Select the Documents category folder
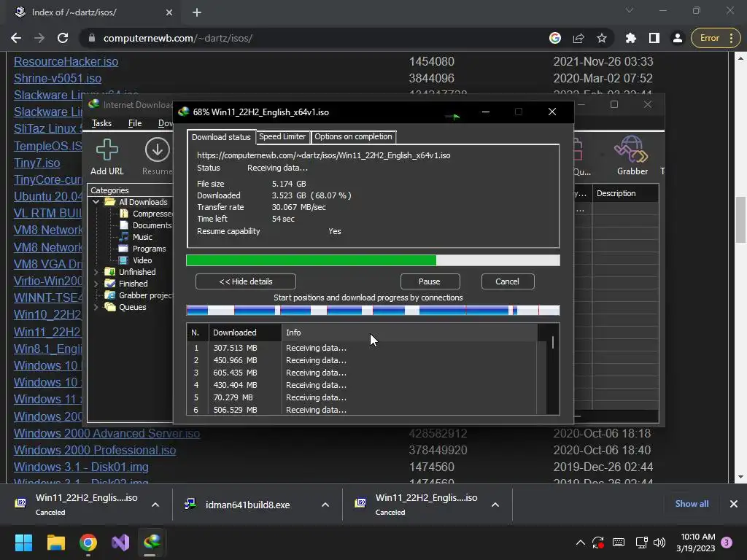Viewport: 747px width, 560px height. pos(146,225)
